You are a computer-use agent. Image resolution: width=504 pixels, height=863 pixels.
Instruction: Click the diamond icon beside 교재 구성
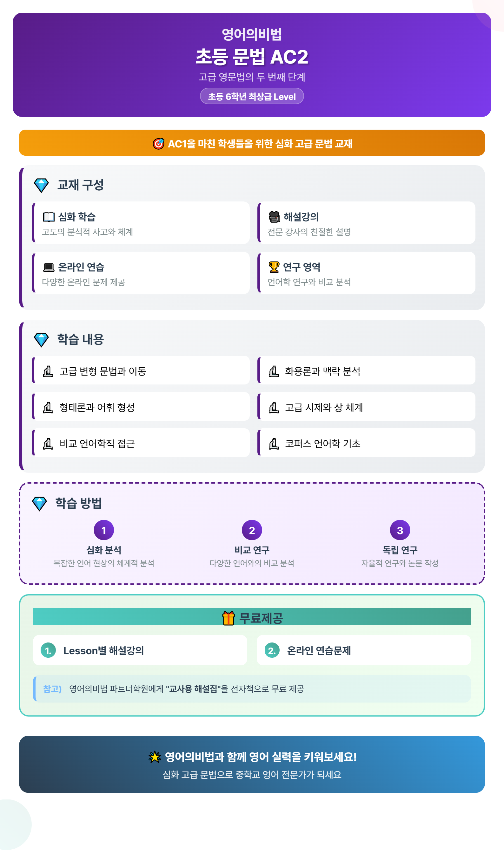coord(41,185)
